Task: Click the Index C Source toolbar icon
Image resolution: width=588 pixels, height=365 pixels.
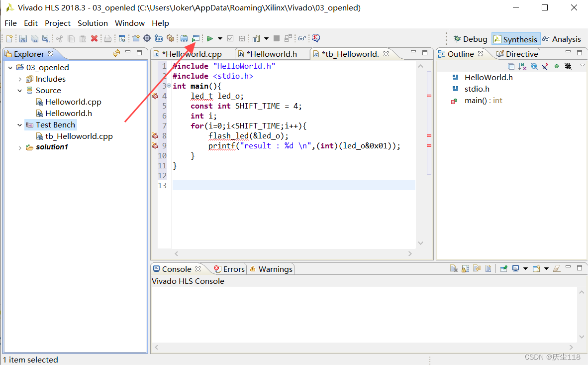Action: coord(184,38)
